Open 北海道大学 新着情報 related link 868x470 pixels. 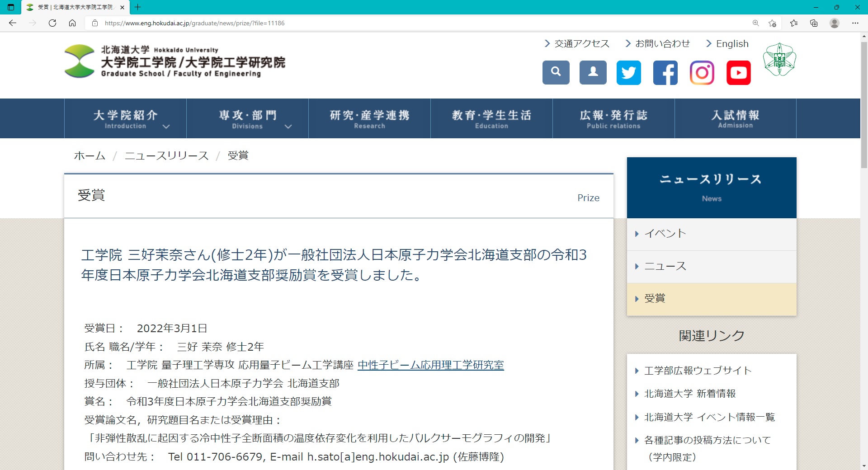tap(689, 394)
